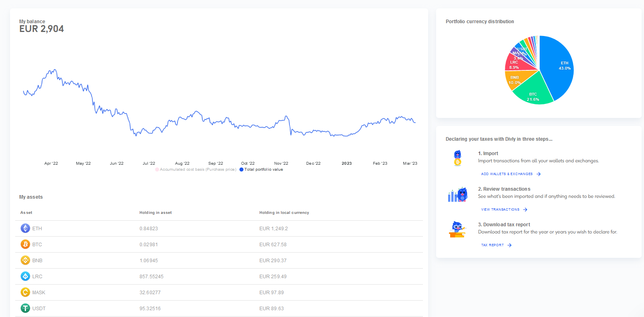Click the MASK coin icon
The image size is (644, 317).
[25, 292]
